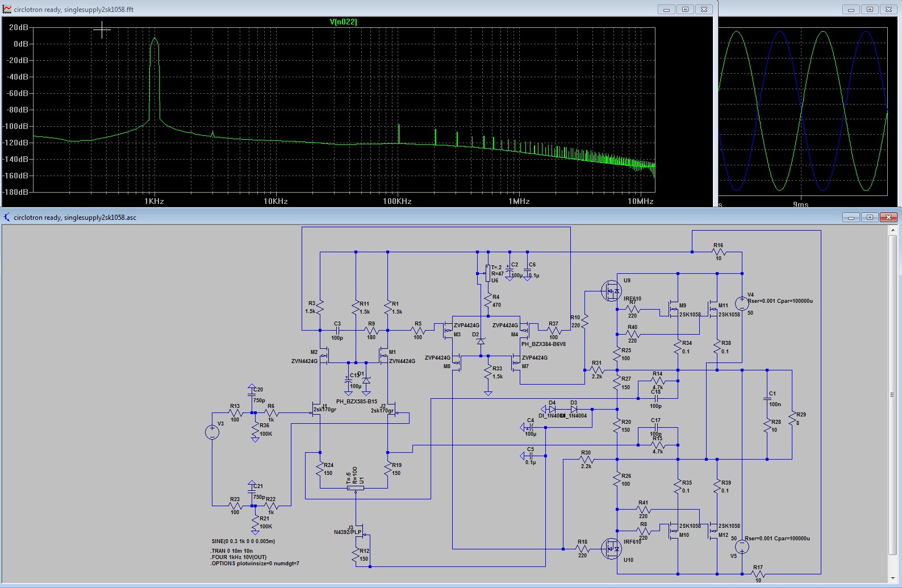Click the 1KHz frequency axis label
Screen dimensions: 902x588
(154, 201)
